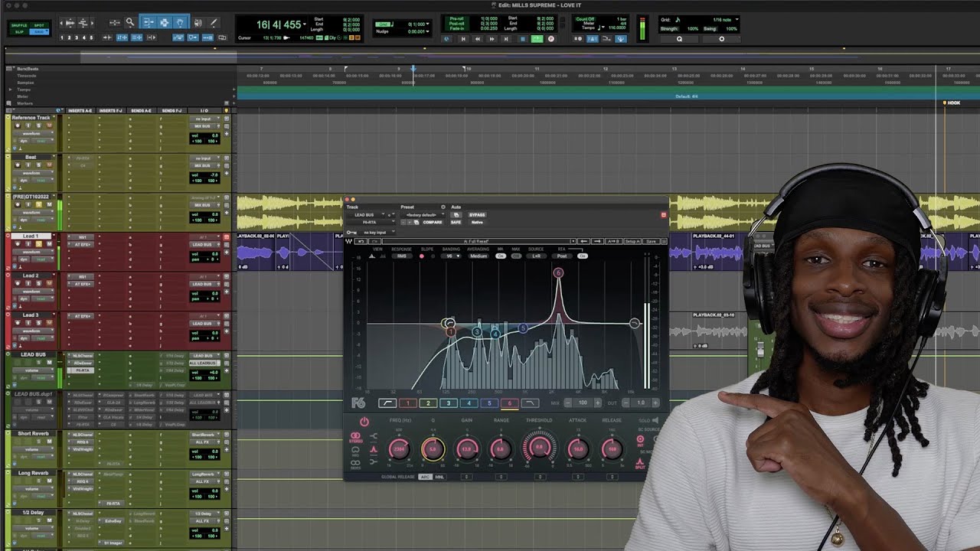Click the Rewind transport button

[477, 39]
